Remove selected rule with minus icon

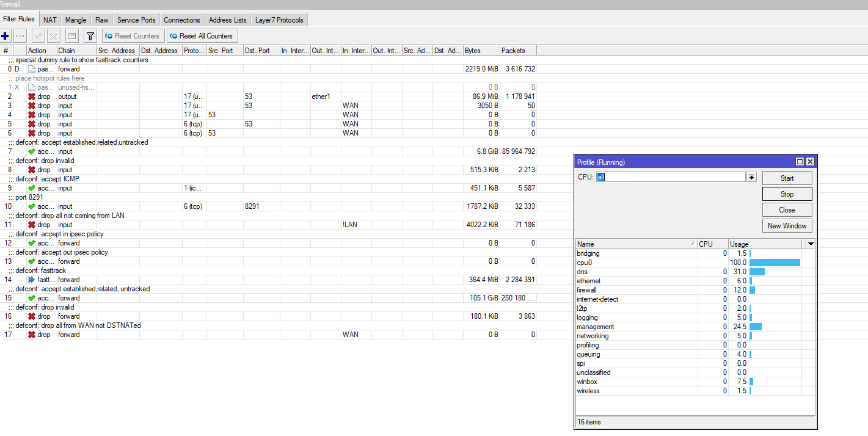20,36
